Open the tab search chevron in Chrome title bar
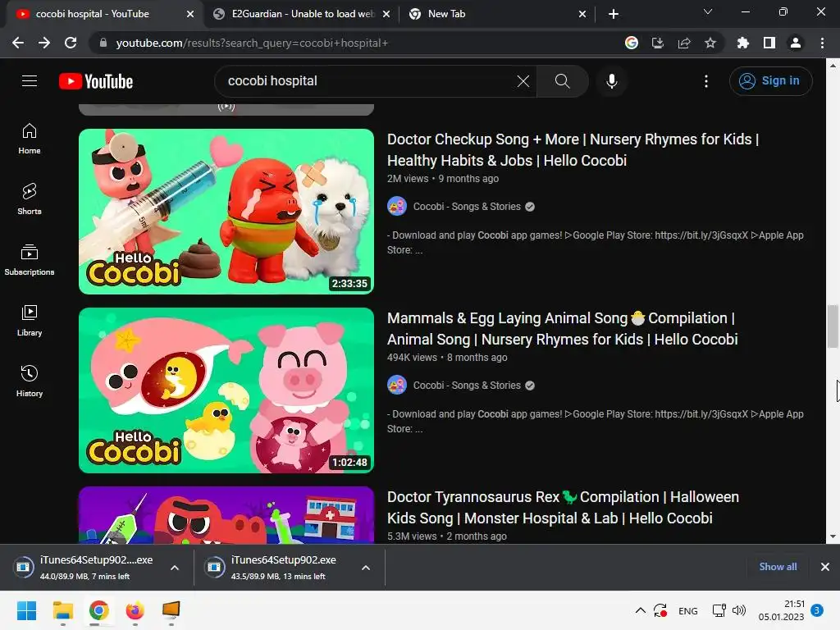This screenshot has width=840, height=630. [708, 11]
